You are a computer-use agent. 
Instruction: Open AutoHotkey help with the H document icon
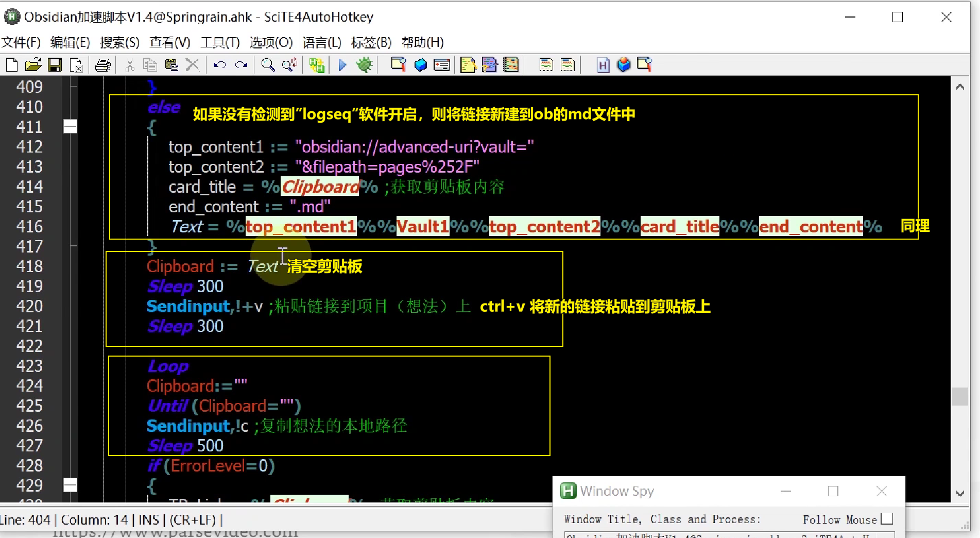pos(603,65)
